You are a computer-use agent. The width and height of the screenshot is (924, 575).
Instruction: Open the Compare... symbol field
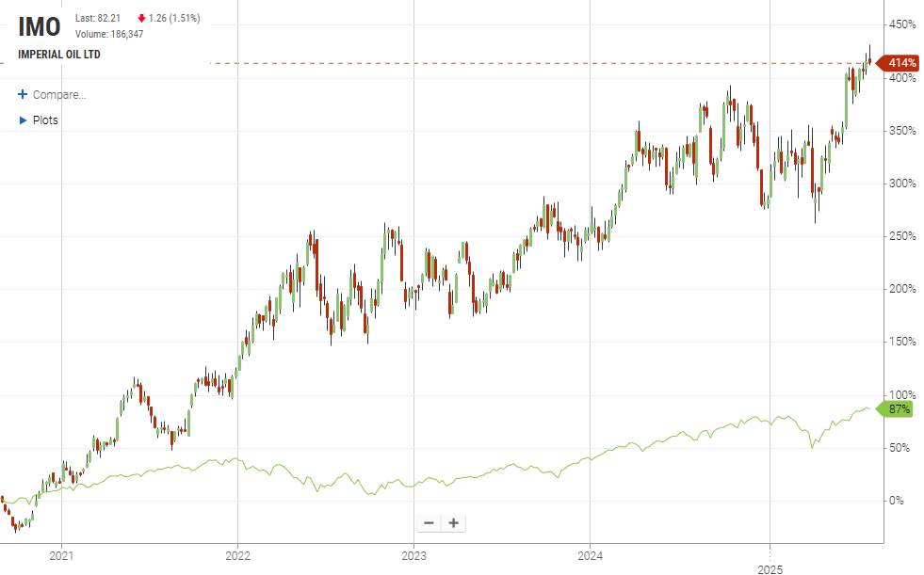pos(59,95)
